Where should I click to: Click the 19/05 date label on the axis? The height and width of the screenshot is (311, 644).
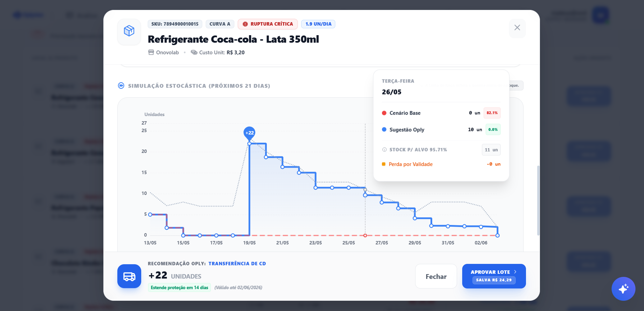249,243
